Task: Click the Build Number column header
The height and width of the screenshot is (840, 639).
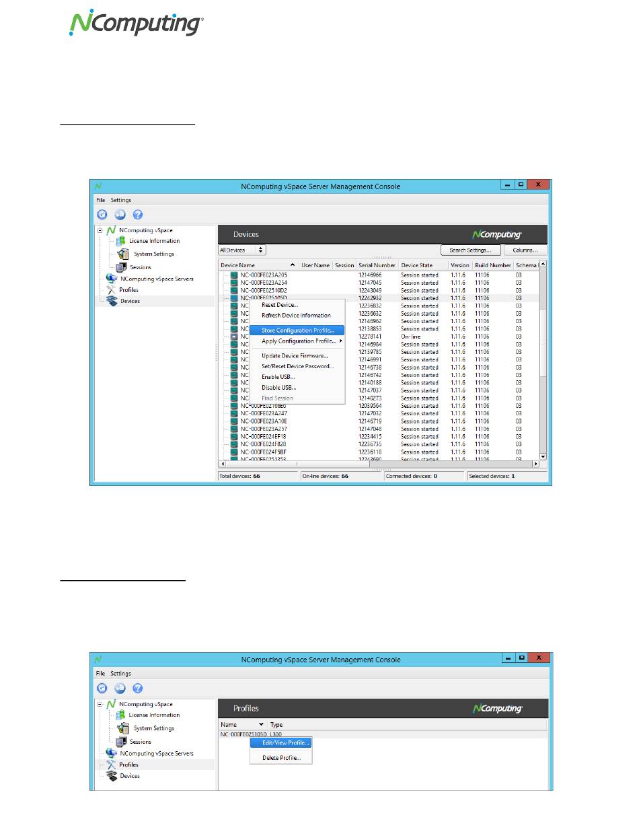Action: click(x=493, y=265)
